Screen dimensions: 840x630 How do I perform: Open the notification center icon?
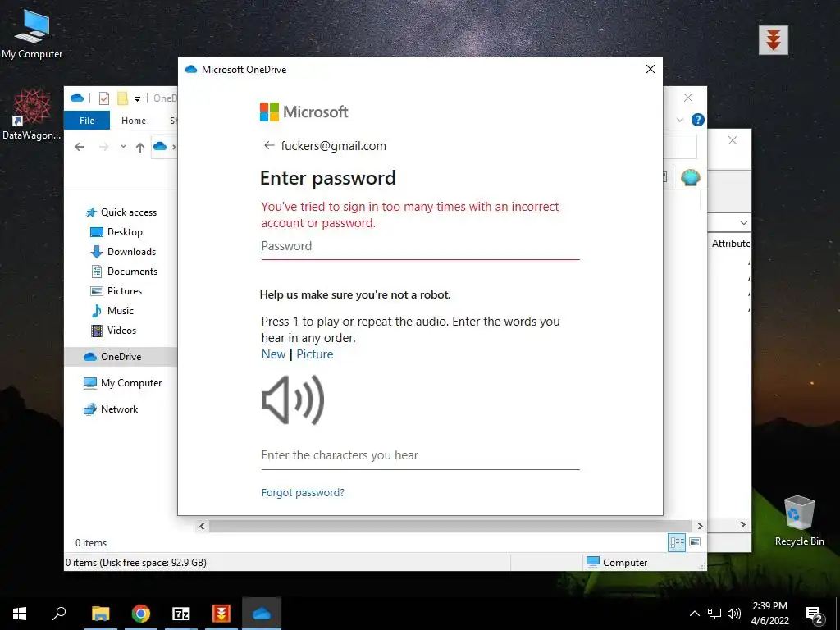coord(815,614)
